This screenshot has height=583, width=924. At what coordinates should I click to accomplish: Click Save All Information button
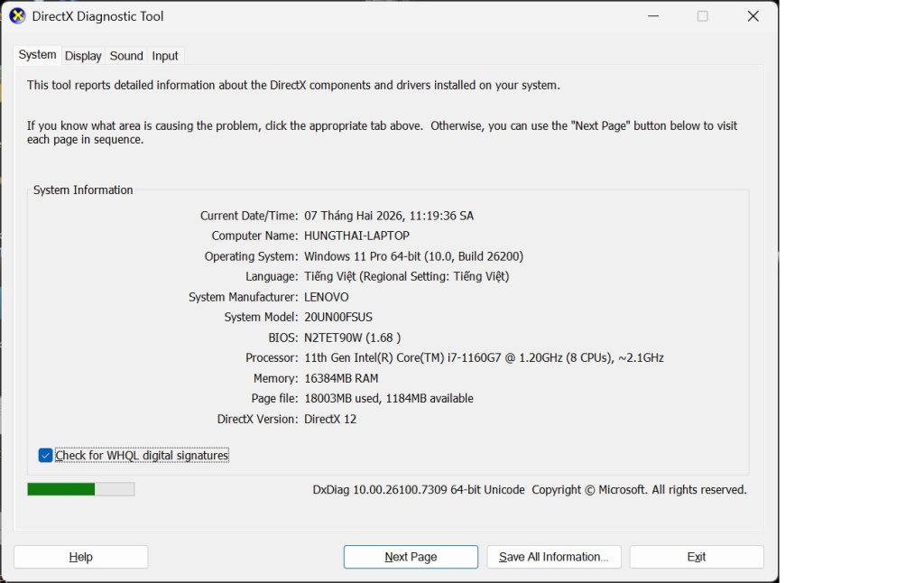tap(554, 557)
